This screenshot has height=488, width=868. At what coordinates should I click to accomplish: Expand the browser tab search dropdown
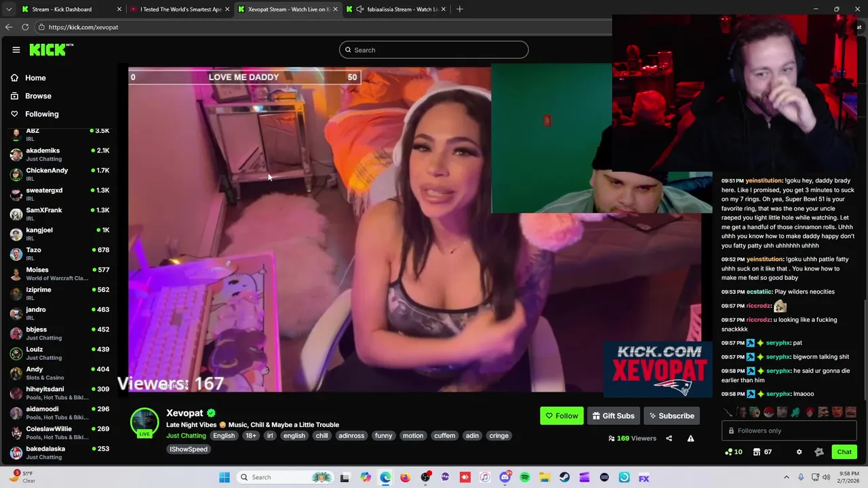pyautogui.click(x=8, y=9)
